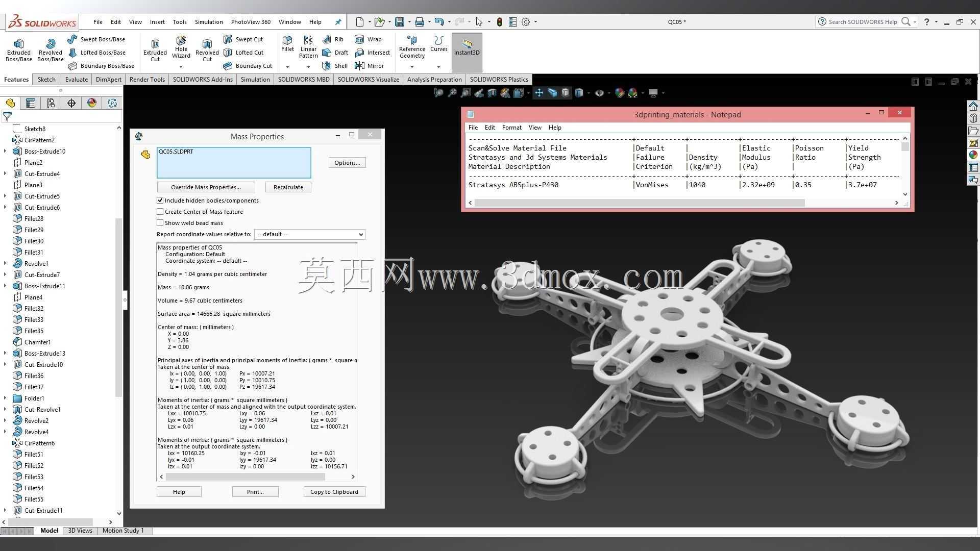Expand the Boss-Extrude13 feature
Viewport: 980px width, 551px height.
[5, 354]
